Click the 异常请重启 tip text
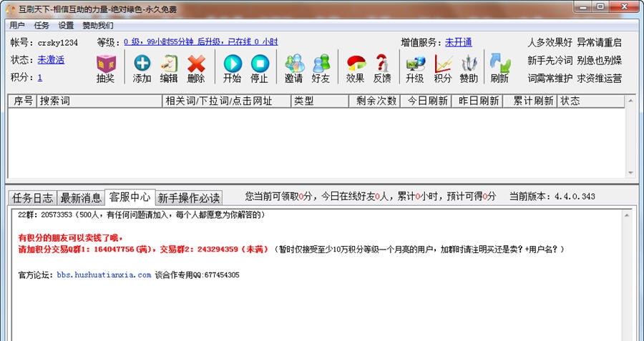Screen dimensions: 644x341 tap(599, 42)
